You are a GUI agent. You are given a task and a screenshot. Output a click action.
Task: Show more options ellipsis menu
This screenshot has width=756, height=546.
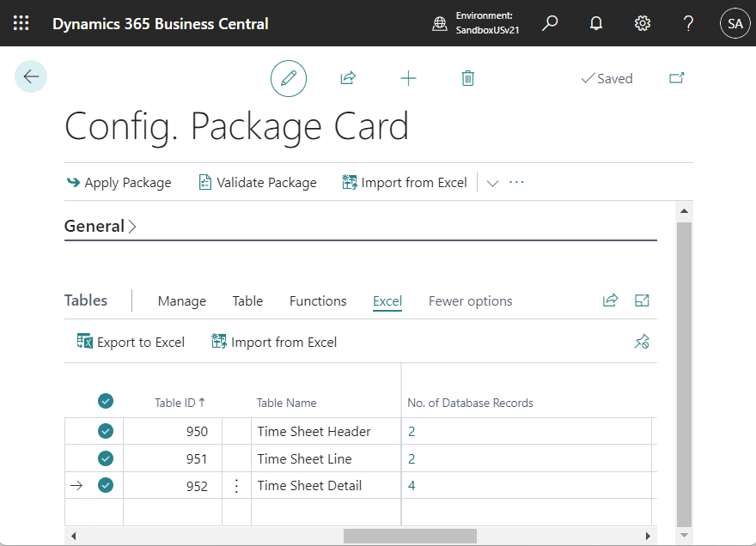tap(516, 182)
